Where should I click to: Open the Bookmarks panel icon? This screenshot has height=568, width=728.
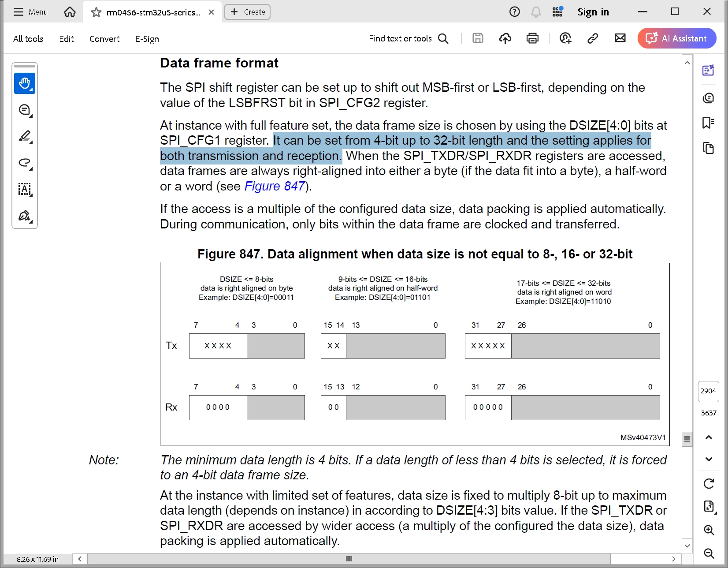pos(708,123)
